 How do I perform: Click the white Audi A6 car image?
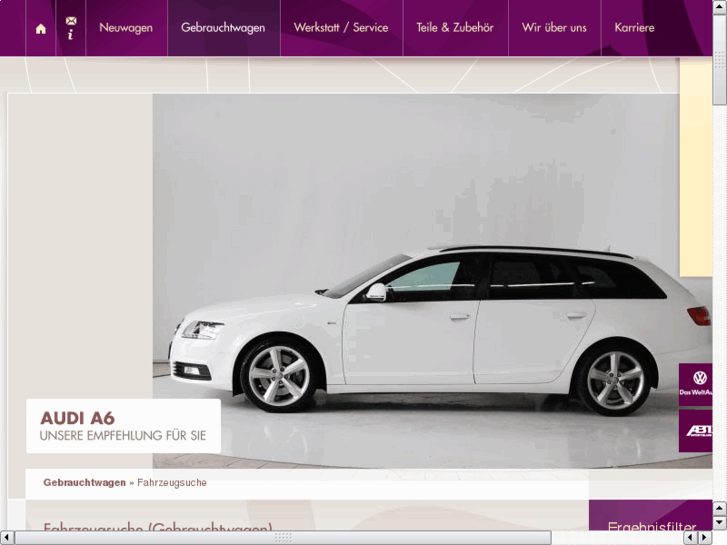(x=431, y=281)
